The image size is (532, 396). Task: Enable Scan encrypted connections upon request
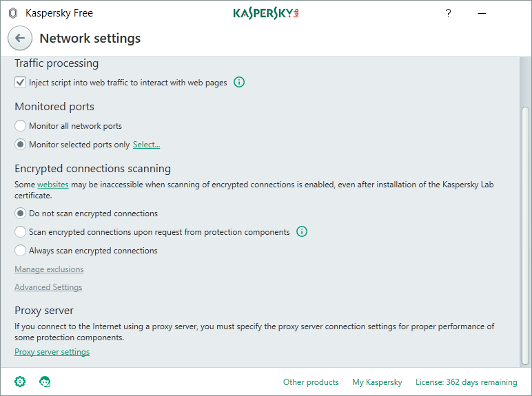20,232
